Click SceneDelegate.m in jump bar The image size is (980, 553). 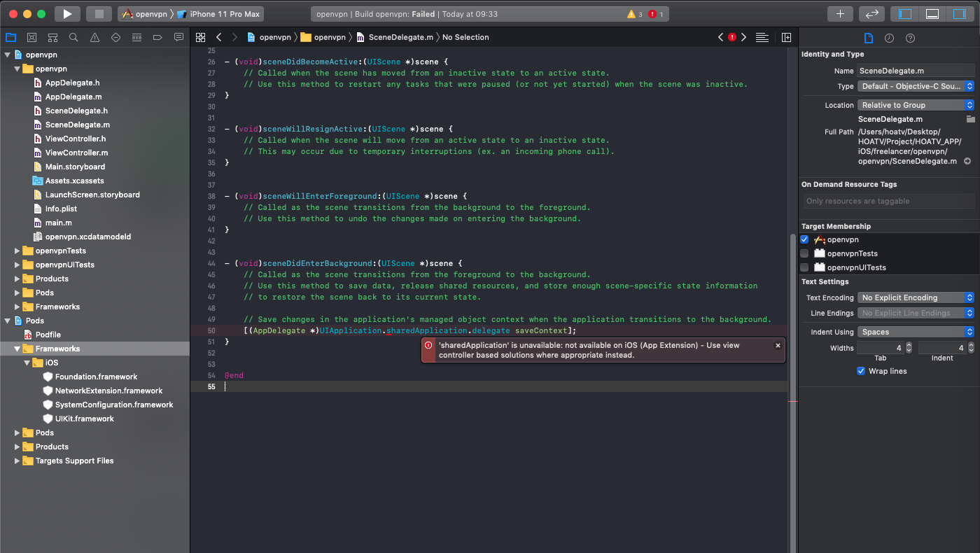coord(400,37)
